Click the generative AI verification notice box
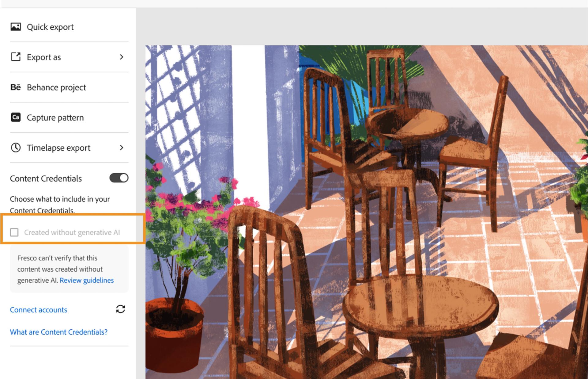 tap(69, 269)
